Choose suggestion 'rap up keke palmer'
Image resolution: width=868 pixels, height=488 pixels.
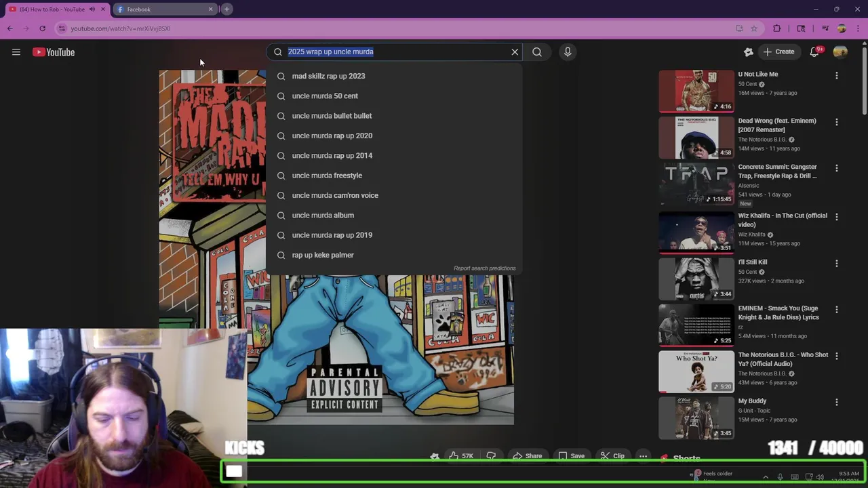coord(395,255)
